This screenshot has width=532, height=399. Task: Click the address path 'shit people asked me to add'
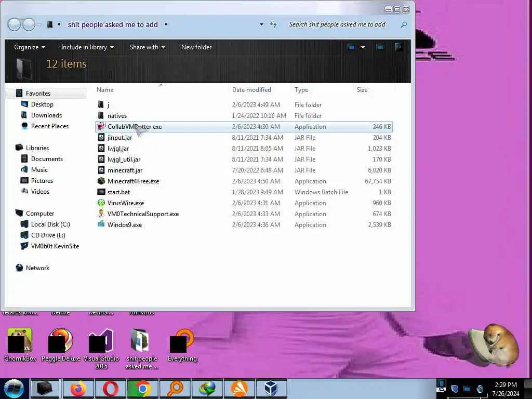tap(113, 24)
